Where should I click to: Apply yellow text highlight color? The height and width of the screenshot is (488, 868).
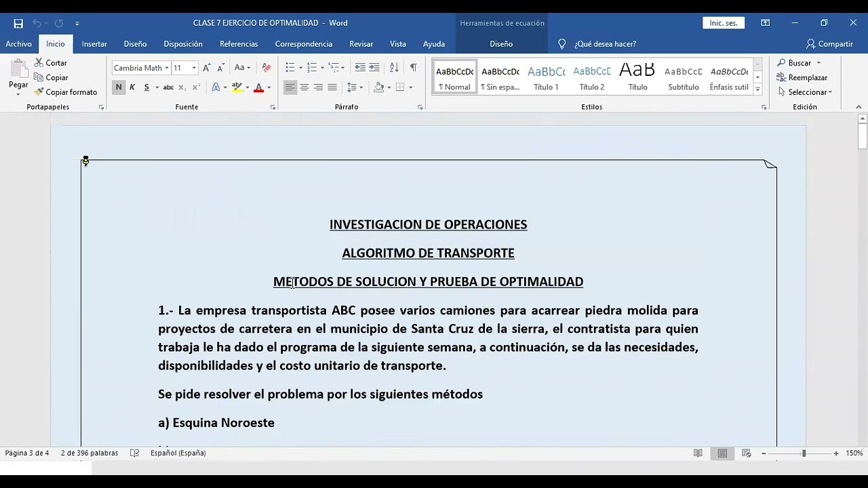tap(237, 87)
